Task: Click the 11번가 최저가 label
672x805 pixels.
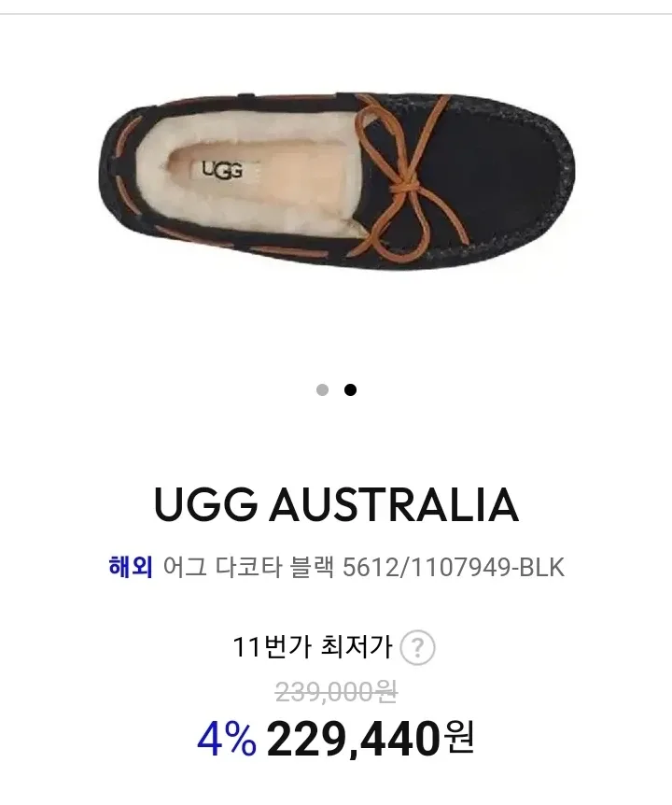Action: click(x=313, y=647)
